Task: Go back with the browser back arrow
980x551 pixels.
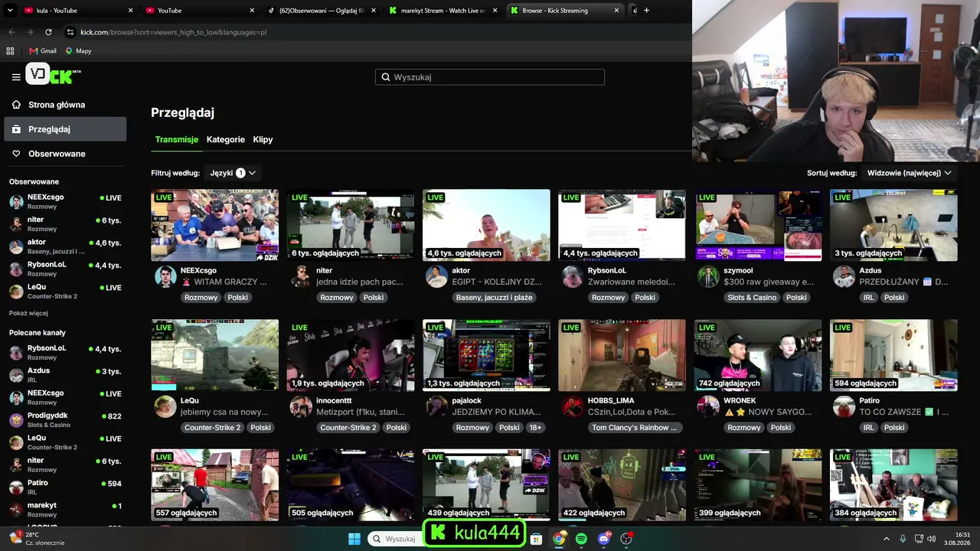Action: coord(11,32)
